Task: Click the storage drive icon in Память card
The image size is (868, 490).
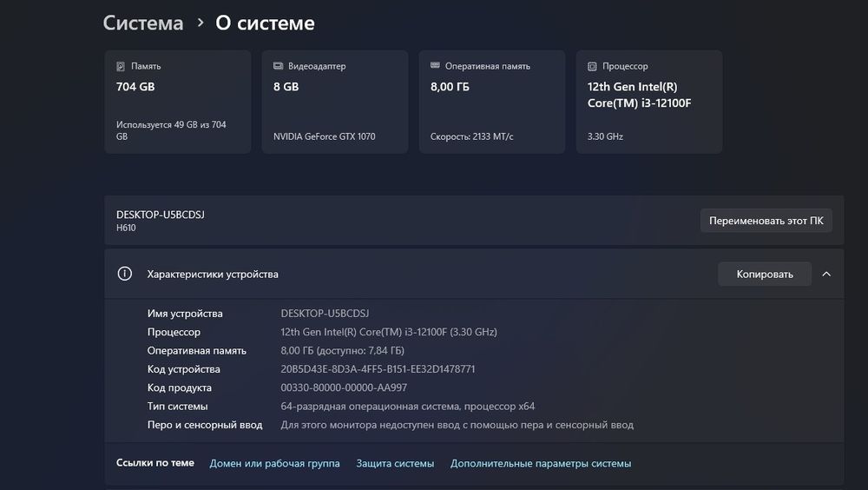Action: tap(121, 67)
